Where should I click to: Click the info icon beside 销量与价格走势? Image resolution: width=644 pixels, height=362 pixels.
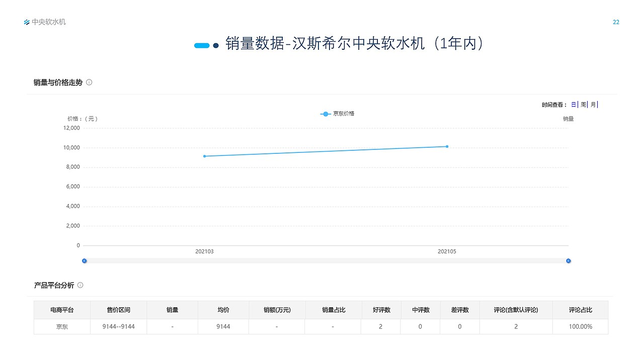[89, 82]
